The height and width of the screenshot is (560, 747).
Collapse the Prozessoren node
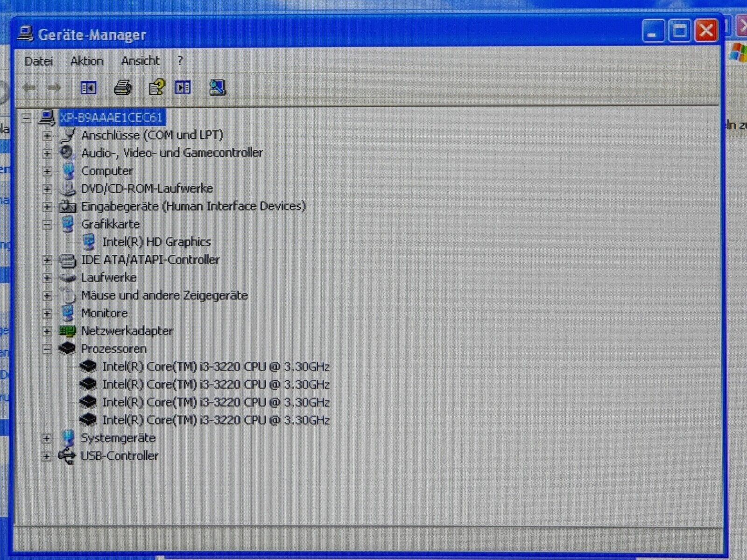47,350
